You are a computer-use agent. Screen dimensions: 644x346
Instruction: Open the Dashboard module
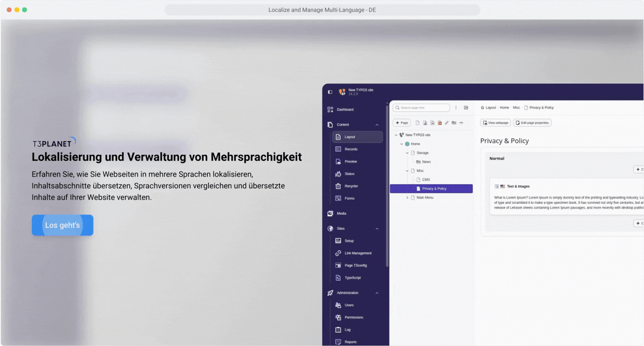pyautogui.click(x=345, y=109)
